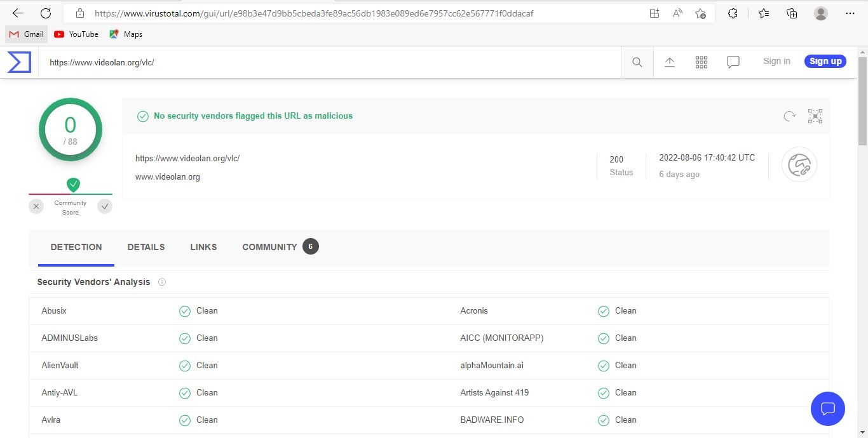Click the VirusTotal URL search field
The image size is (868, 438).
click(x=330, y=62)
